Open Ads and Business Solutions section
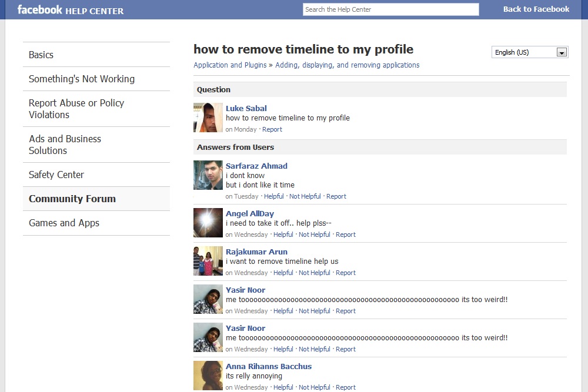 pos(96,145)
